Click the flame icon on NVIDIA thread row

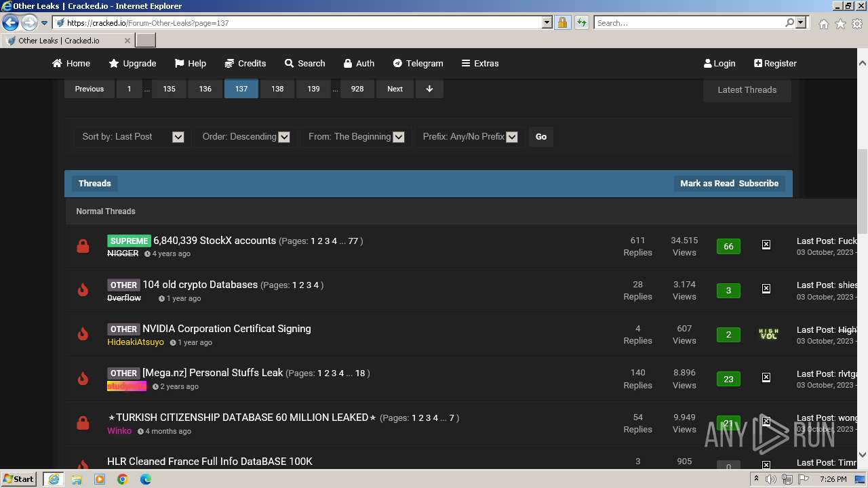coord(83,334)
